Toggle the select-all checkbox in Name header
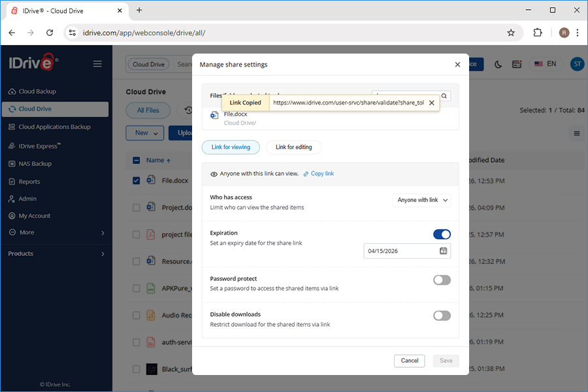 pyautogui.click(x=136, y=161)
